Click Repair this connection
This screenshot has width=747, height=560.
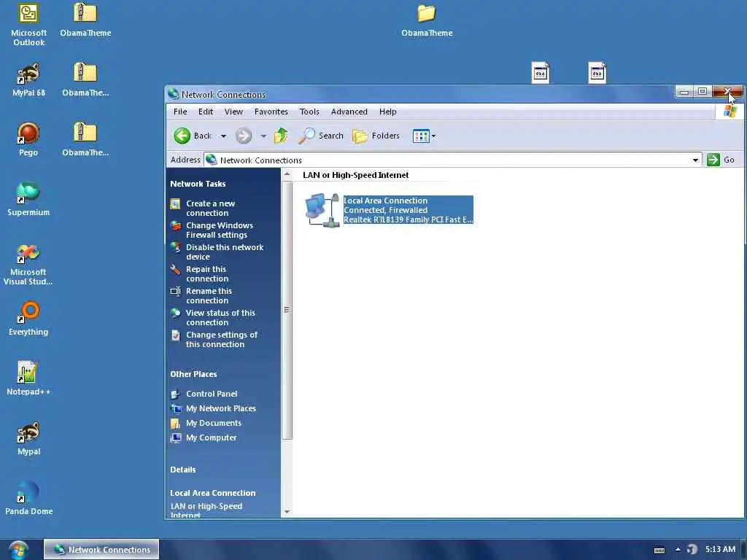point(206,274)
